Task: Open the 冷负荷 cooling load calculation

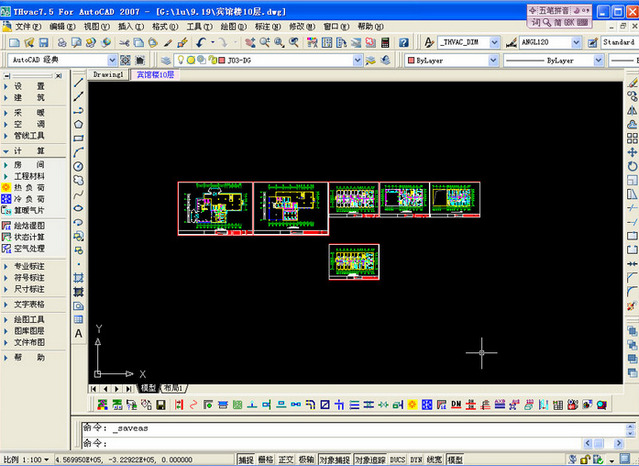Action: [x=28, y=199]
